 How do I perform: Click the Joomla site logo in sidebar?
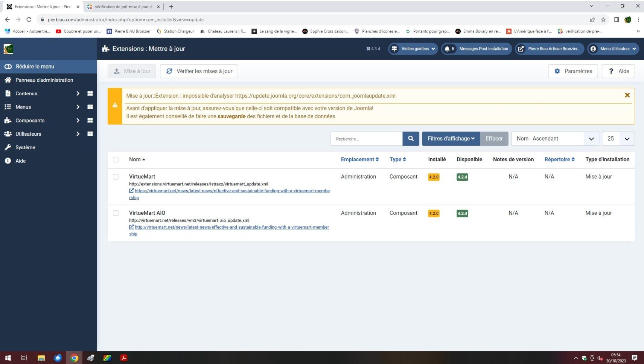[8, 49]
